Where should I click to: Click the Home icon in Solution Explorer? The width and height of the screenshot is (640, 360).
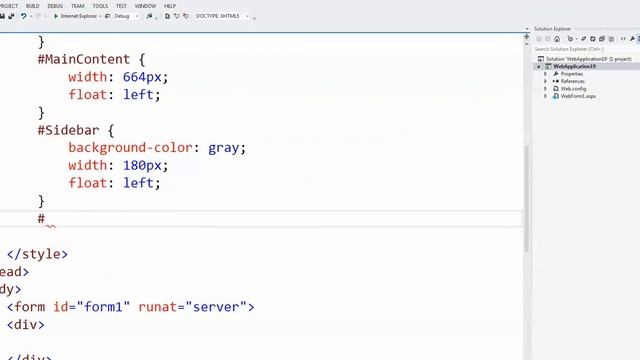point(557,39)
